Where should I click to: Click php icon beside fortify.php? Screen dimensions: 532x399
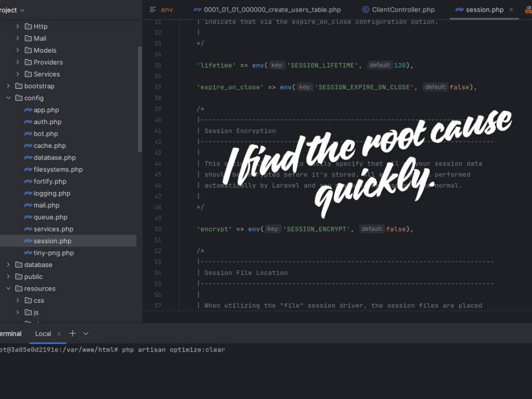tap(28, 181)
